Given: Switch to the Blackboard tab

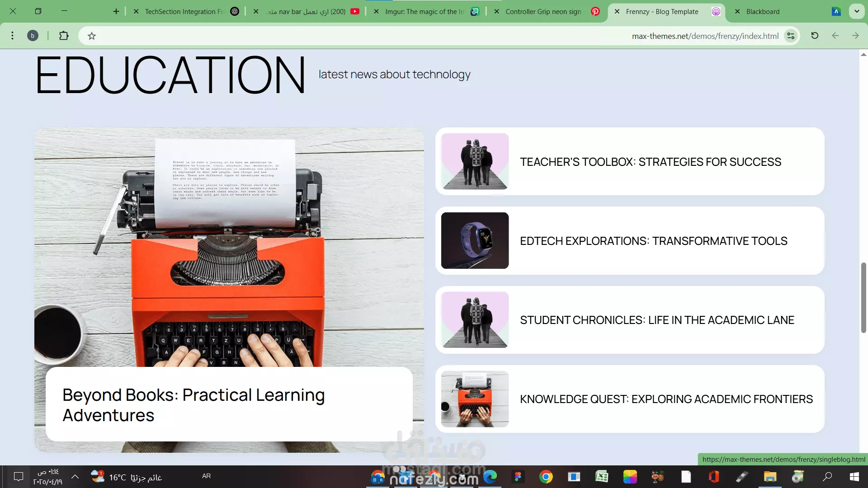Looking at the screenshot, I should [763, 12].
